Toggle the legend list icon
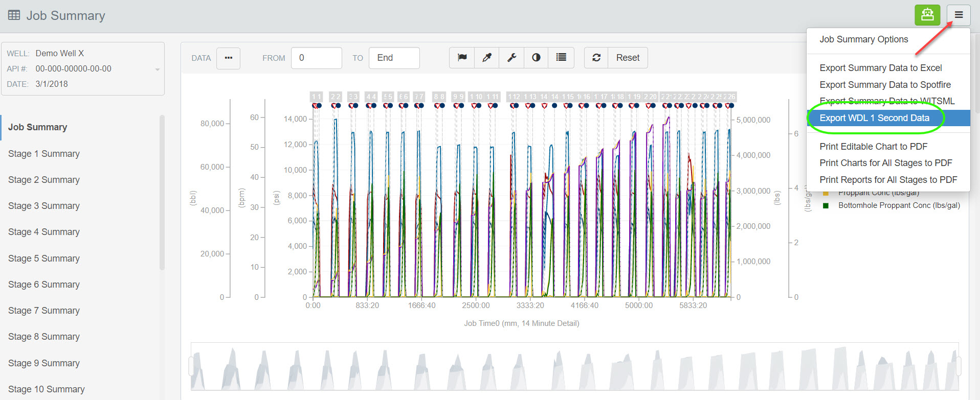The height and width of the screenshot is (400, 980). (561, 58)
